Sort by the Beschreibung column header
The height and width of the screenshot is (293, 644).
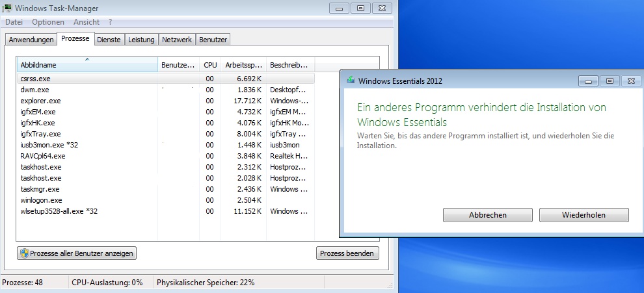point(290,65)
